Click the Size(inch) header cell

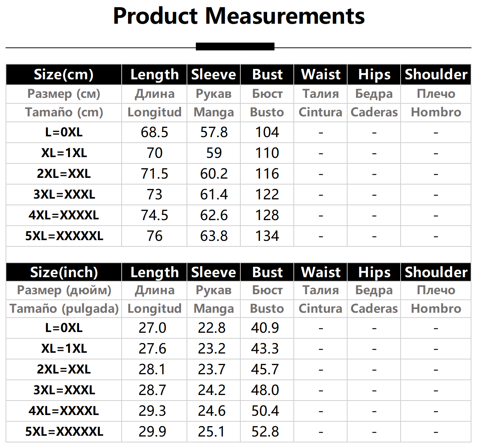click(64, 272)
